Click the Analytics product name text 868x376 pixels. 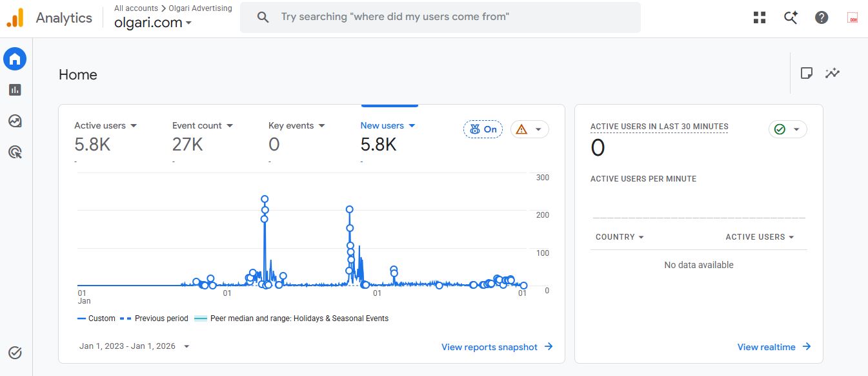pos(64,18)
